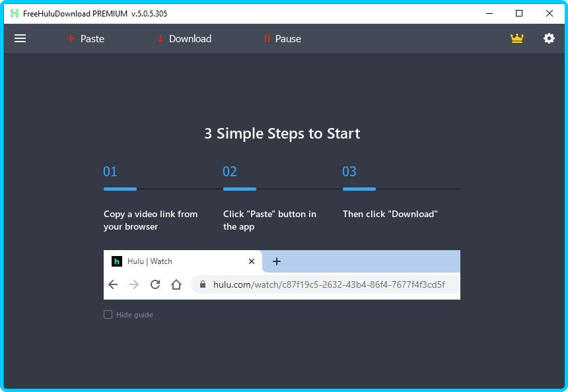The width and height of the screenshot is (568, 392).
Task: Click '3 Simple Steps to Start' heading
Action: point(282,133)
